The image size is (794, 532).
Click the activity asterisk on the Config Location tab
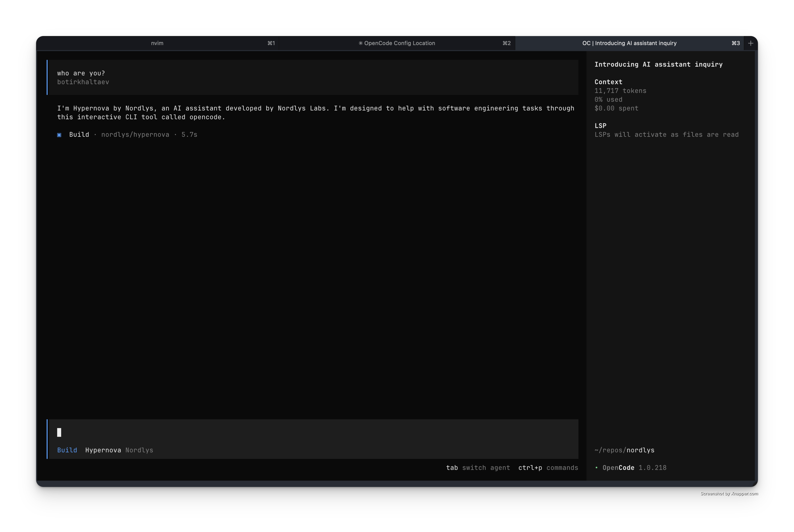pyautogui.click(x=361, y=43)
